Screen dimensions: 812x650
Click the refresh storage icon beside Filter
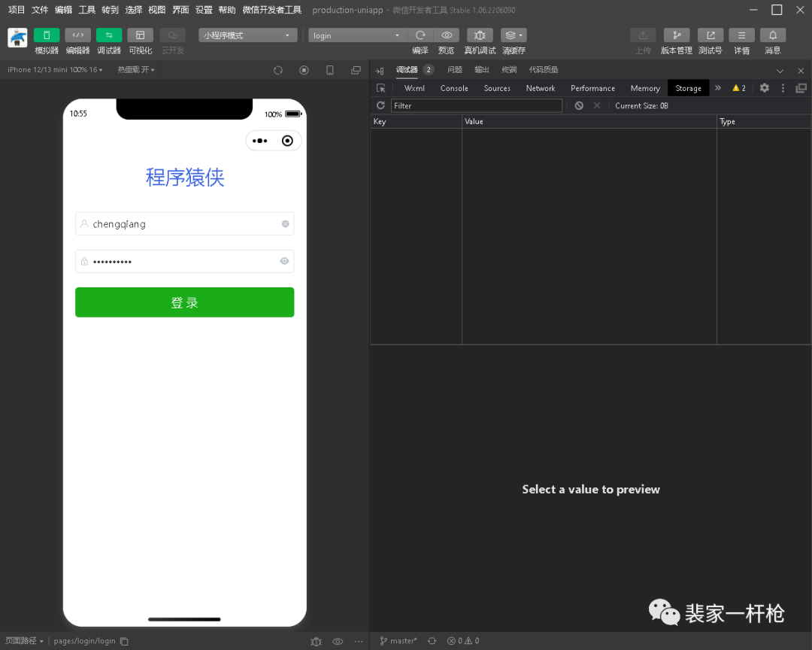(x=380, y=106)
